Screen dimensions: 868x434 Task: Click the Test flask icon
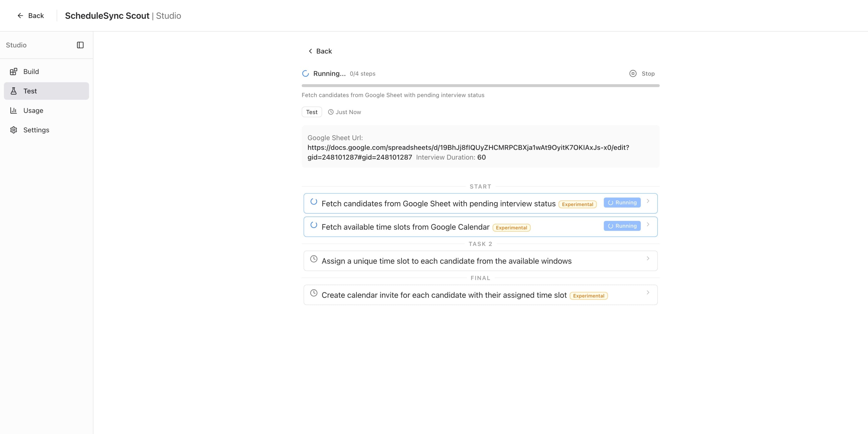pos(14,91)
